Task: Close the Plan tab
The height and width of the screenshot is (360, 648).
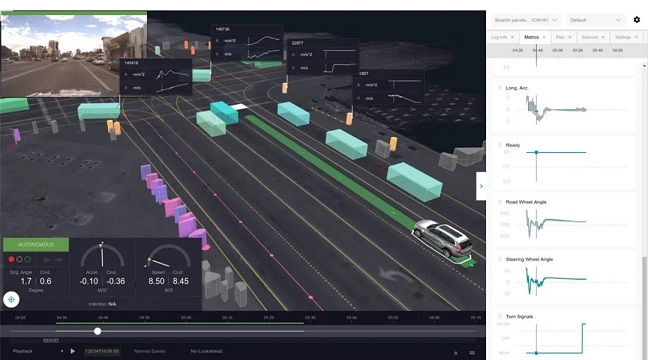Action: coord(570,37)
